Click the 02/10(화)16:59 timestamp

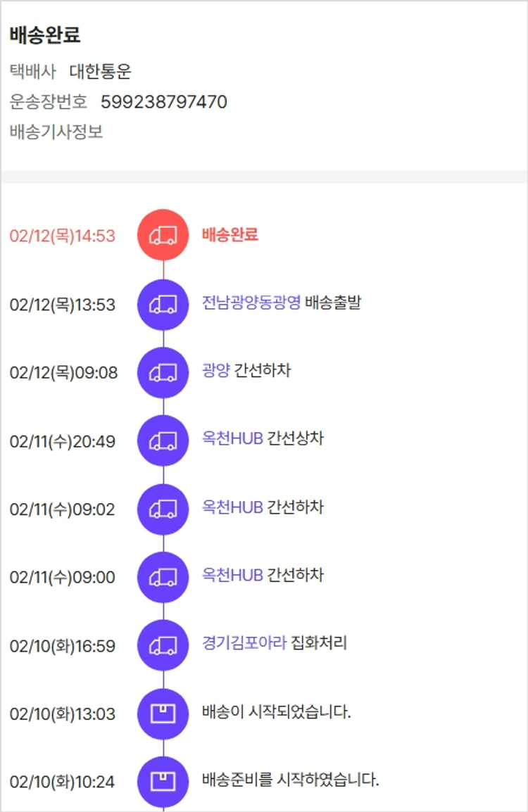tap(62, 646)
